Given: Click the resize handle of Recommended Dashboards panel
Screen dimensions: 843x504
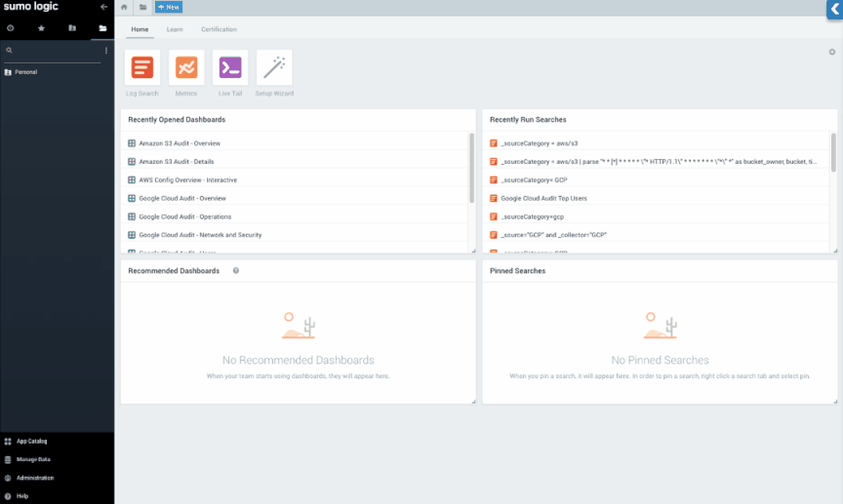Looking at the screenshot, I should 473,402.
